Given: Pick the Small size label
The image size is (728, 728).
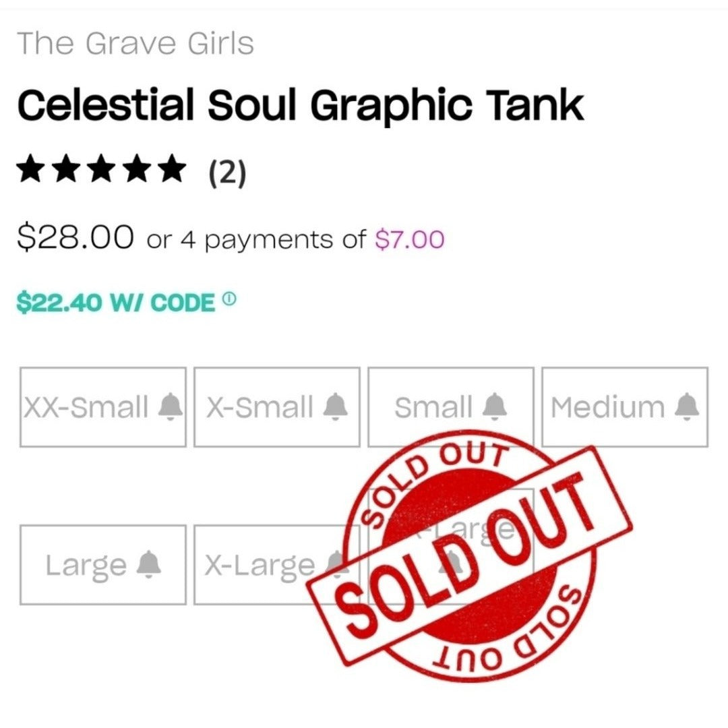Looking at the screenshot, I should pos(433,407).
